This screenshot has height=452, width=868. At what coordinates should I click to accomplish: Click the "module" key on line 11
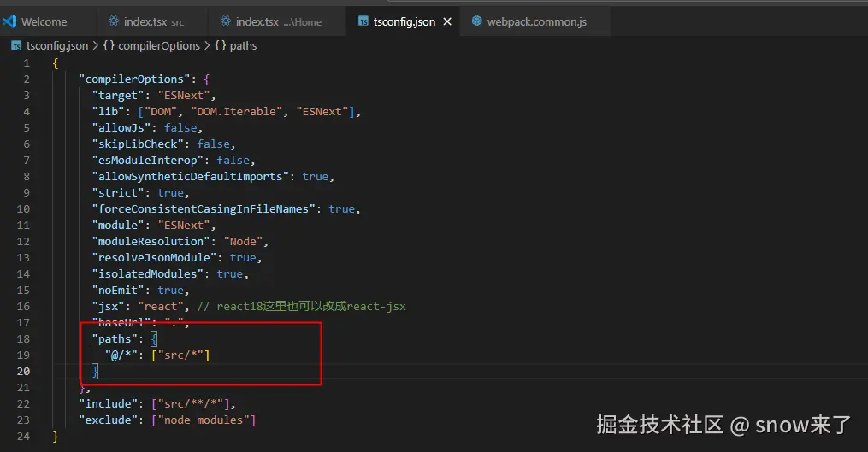pos(119,226)
